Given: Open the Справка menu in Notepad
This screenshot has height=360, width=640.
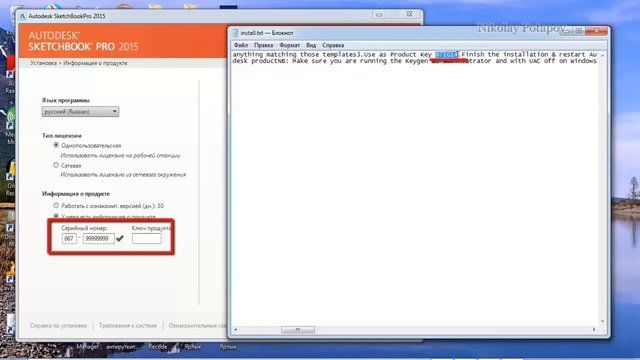Looking at the screenshot, I should click(333, 45).
